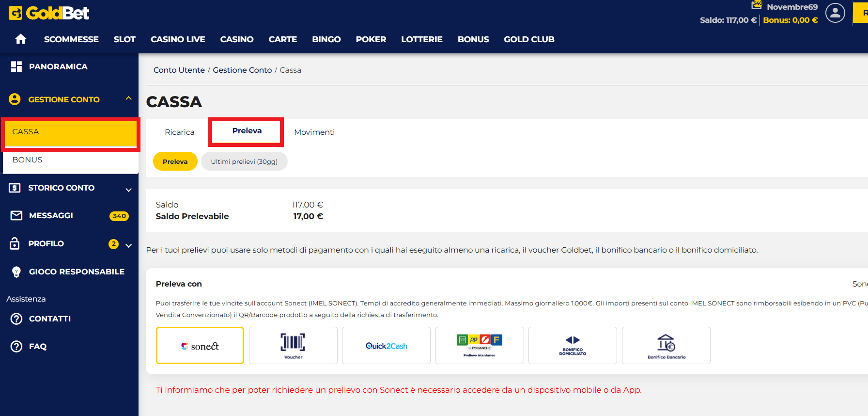
Task: Open Contatti in sidebar
Action: (x=50, y=319)
